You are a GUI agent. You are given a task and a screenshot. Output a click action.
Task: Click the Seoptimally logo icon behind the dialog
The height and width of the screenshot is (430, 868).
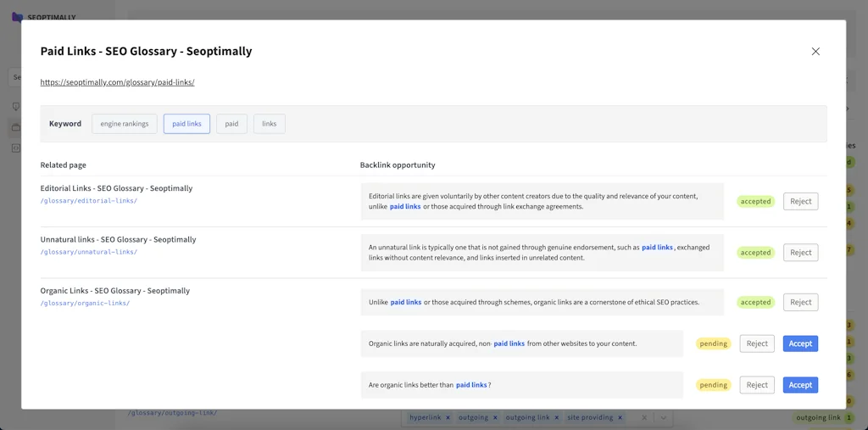17,17
